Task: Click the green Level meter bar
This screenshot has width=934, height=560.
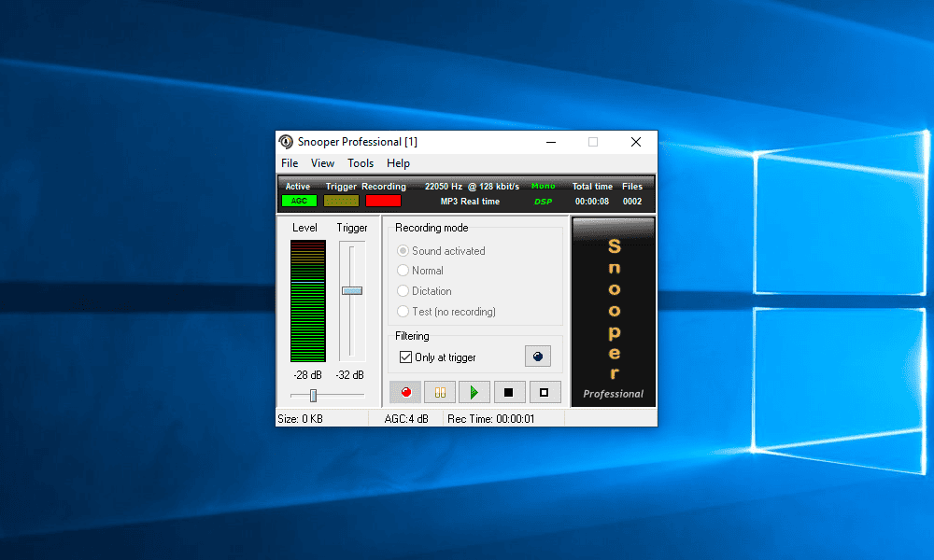Action: coord(308,301)
